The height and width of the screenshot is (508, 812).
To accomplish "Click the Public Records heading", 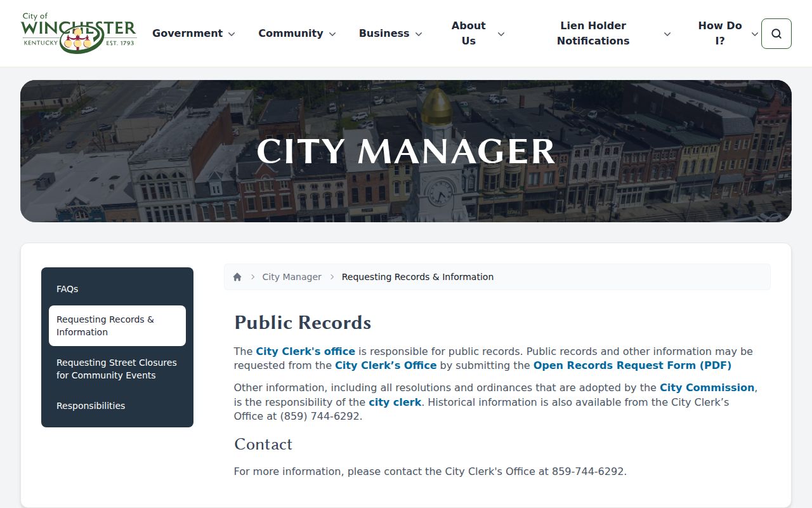I will pyautogui.click(x=303, y=323).
